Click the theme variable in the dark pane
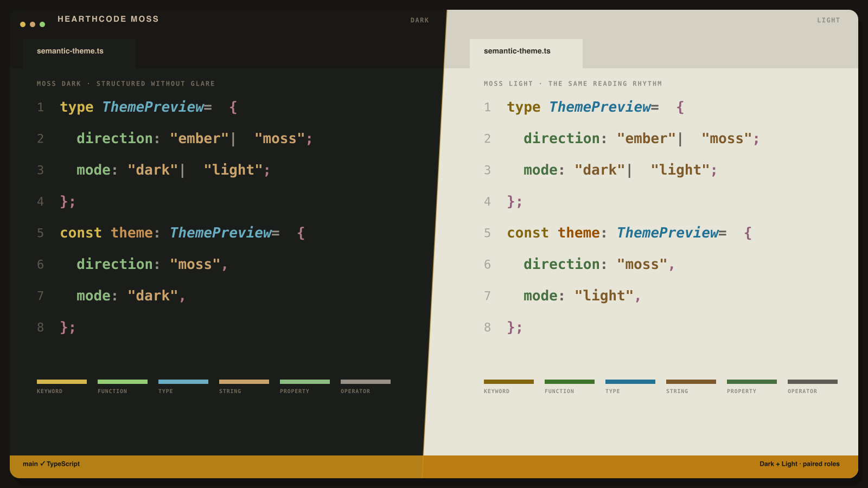 132,233
